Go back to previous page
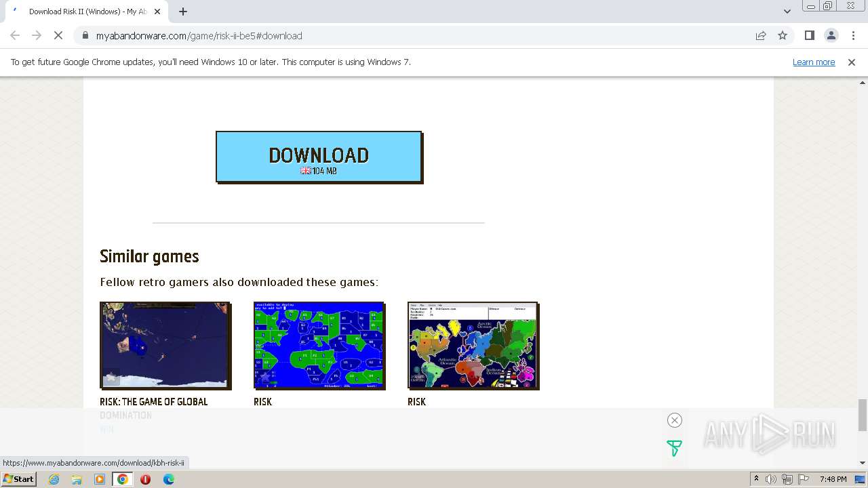This screenshot has height=488, width=868. point(15,35)
